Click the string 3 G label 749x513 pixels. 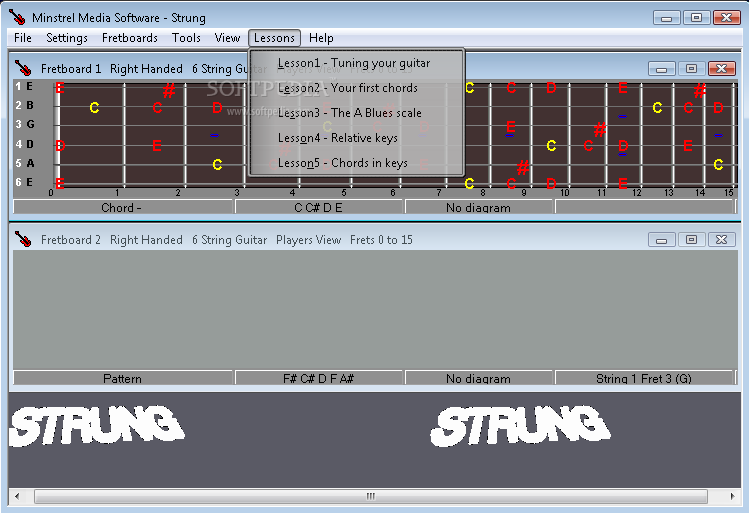pyautogui.click(x=30, y=124)
